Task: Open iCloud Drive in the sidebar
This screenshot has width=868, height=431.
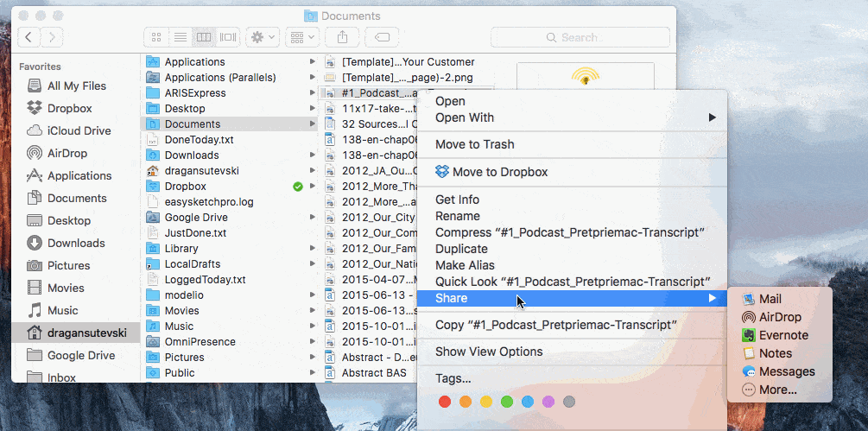Action: pos(79,130)
